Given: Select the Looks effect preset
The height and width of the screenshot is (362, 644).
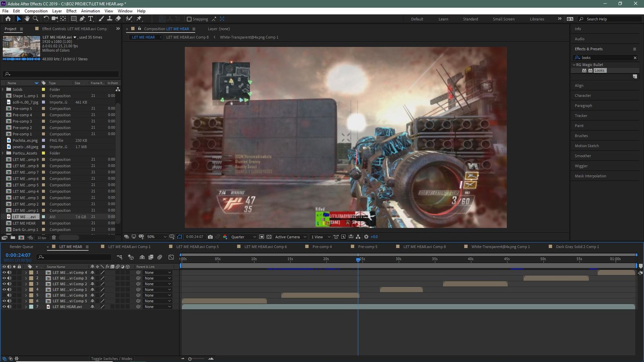Looking at the screenshot, I should pyautogui.click(x=599, y=70).
